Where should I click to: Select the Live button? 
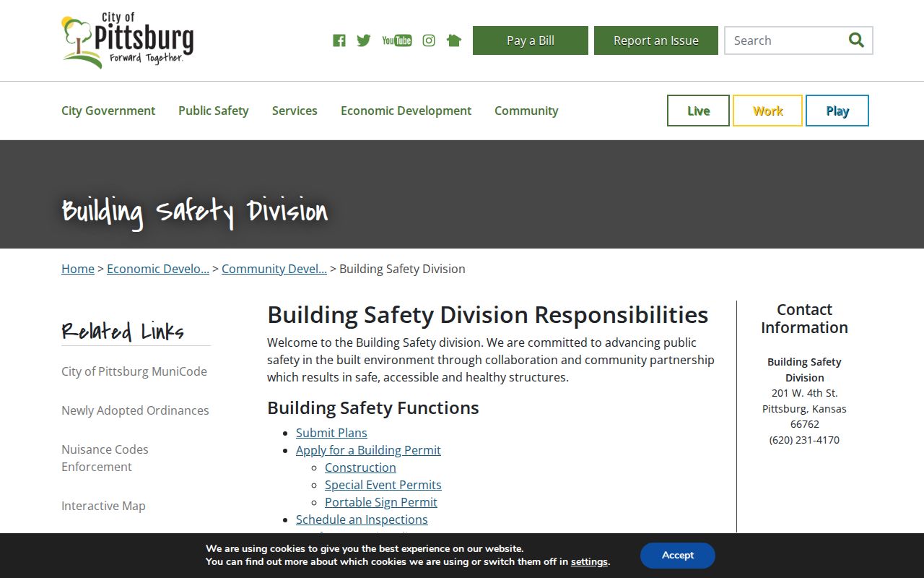[x=698, y=111]
